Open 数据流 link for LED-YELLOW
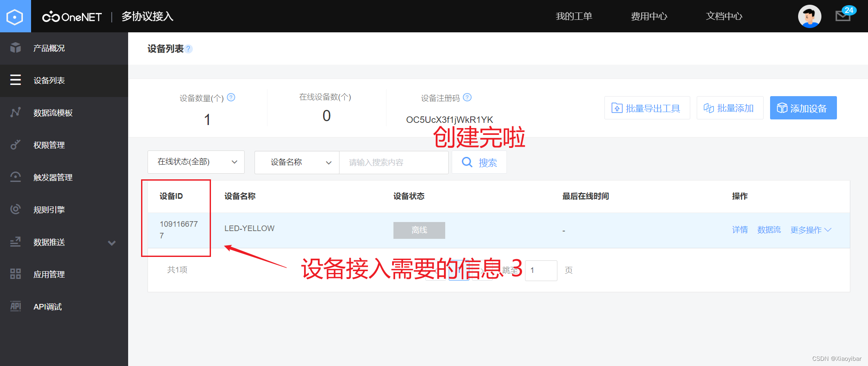The width and height of the screenshot is (868, 366). [769, 230]
